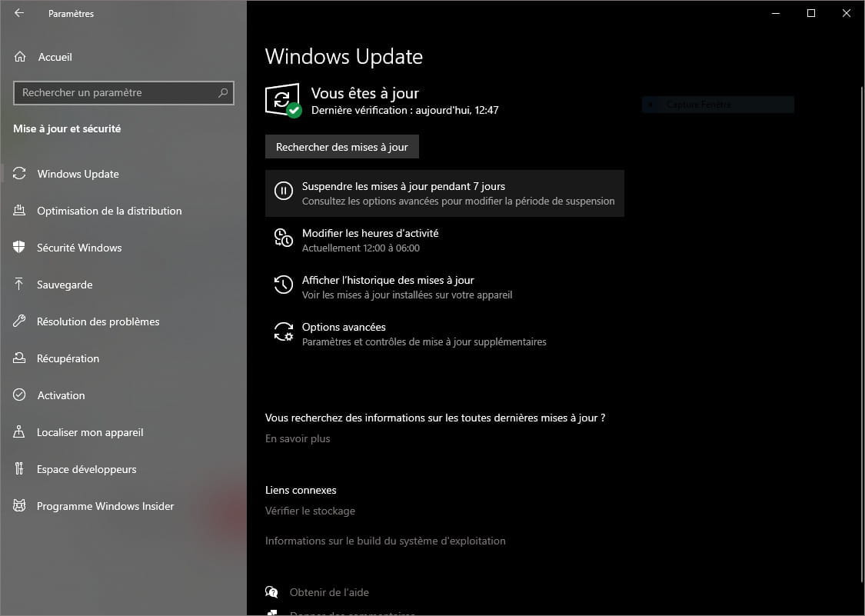
Task: Select Récupération in the sidebar
Action: pos(124,359)
